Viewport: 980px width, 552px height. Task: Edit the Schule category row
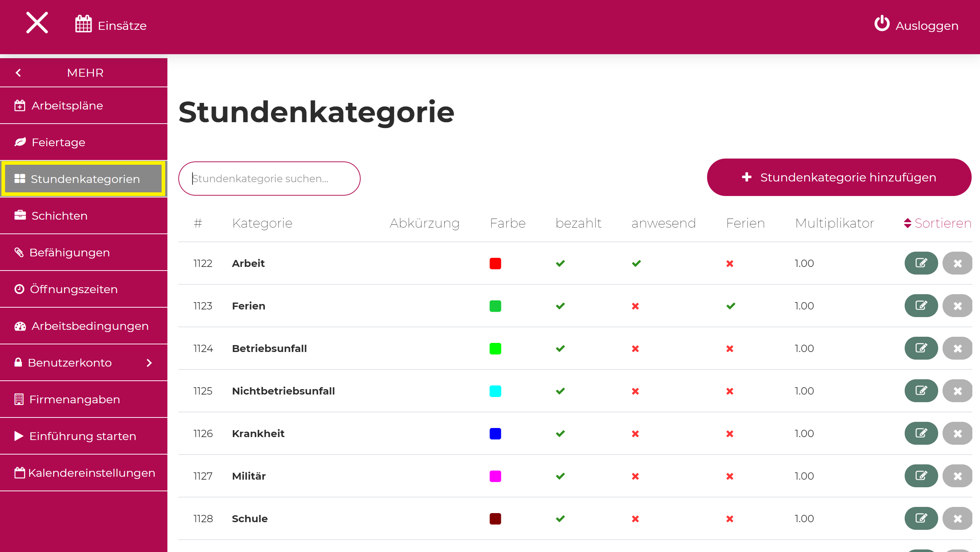click(921, 519)
